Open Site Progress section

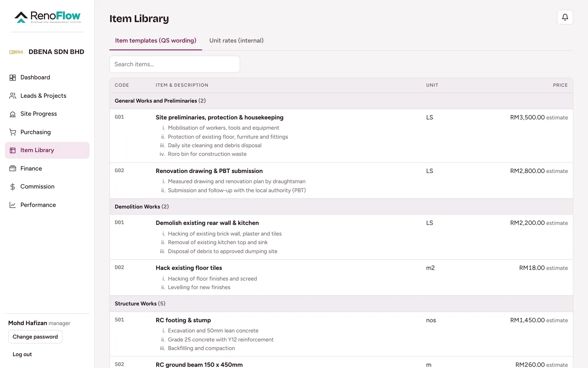point(47,114)
